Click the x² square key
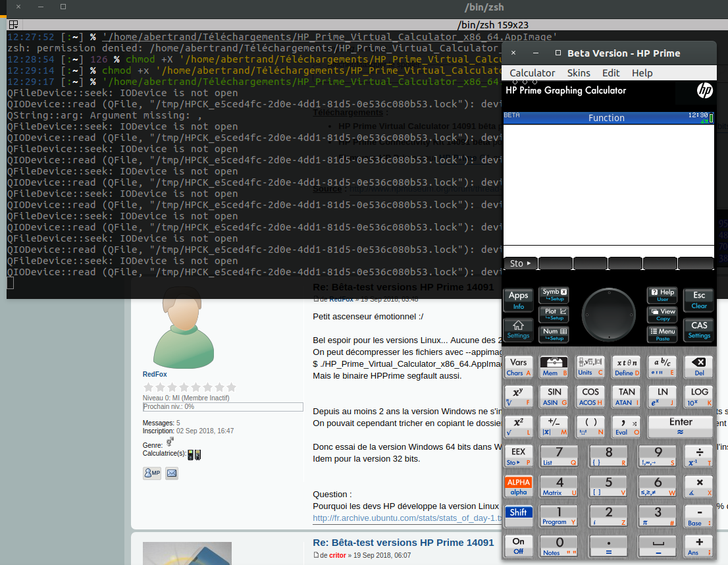This screenshot has height=565, width=728. 518,426
